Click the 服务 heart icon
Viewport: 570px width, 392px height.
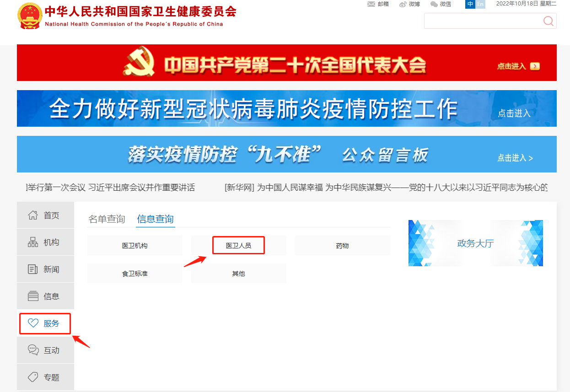[x=33, y=323]
